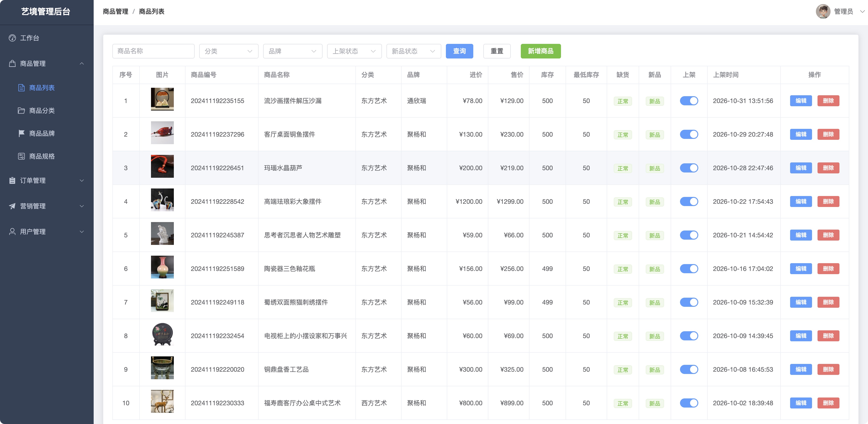Image resolution: width=868 pixels, height=424 pixels.
Task: Toggle 上架 switch for 铜鼎盘香工艺品
Action: 689,369
